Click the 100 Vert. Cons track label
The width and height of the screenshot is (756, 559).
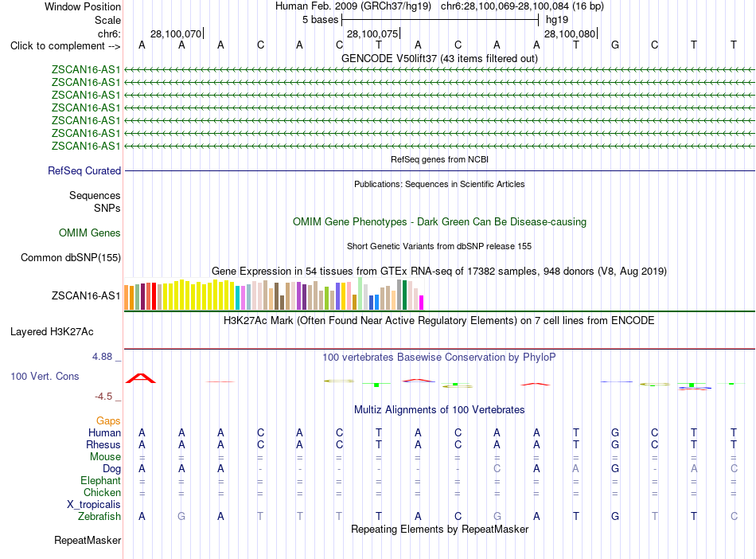tap(45, 376)
